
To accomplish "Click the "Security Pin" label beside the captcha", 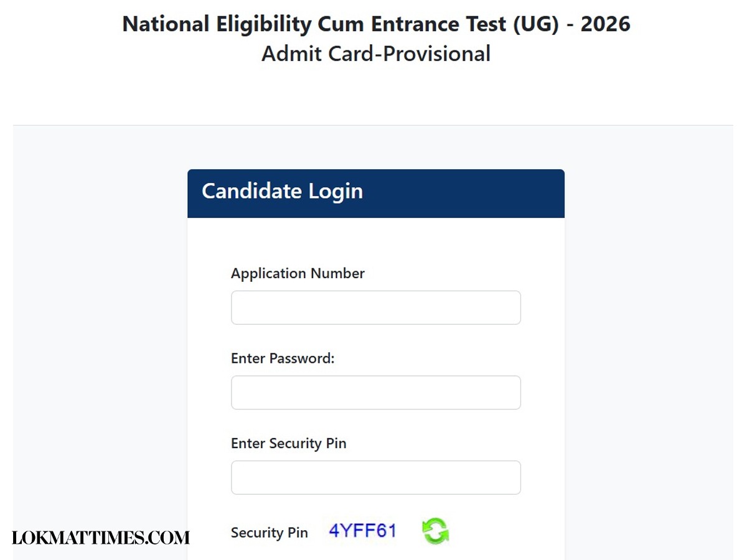I will pos(269,533).
